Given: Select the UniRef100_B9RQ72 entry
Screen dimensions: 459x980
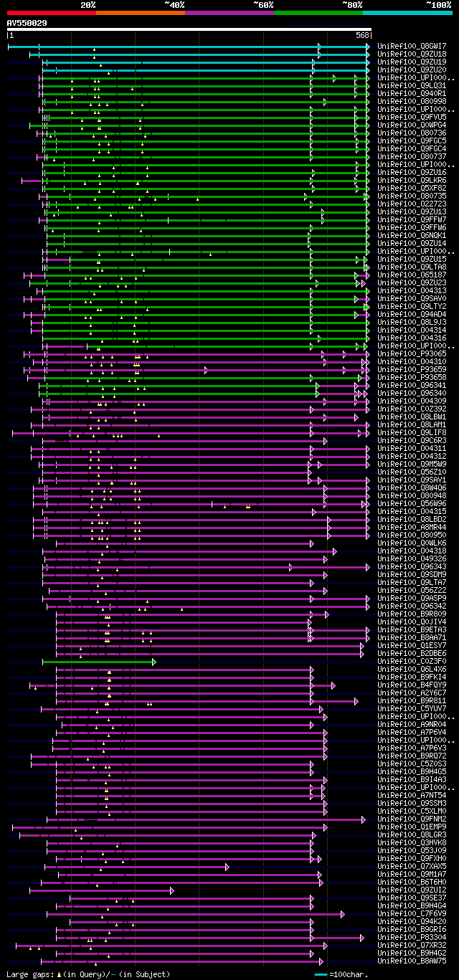Looking at the screenshot, I should coord(412,756).
